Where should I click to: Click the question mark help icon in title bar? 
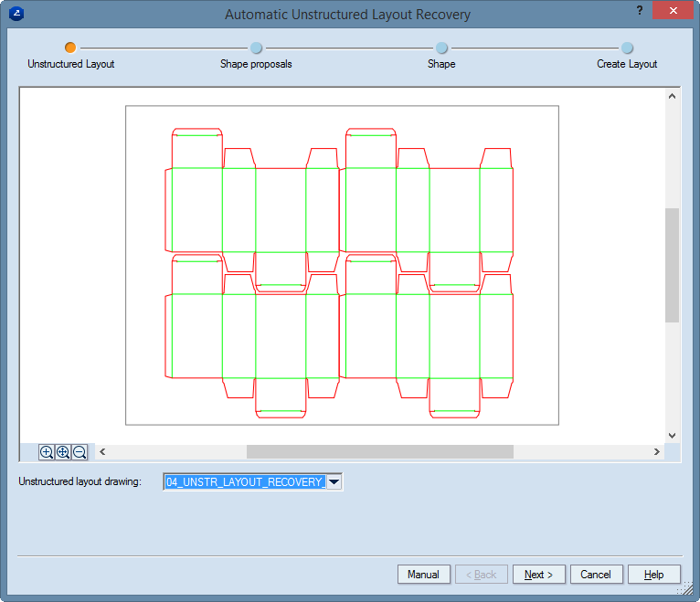pos(638,10)
